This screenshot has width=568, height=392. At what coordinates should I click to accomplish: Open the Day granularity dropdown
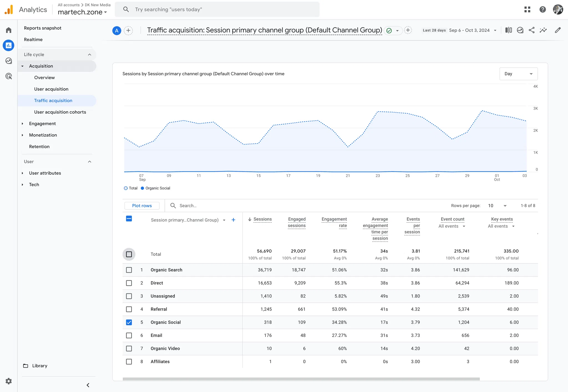(518, 74)
